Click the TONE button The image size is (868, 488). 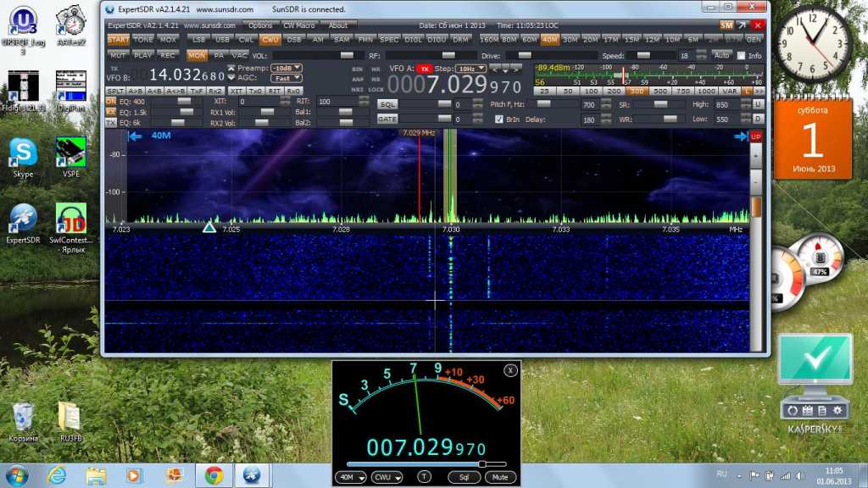coord(142,40)
